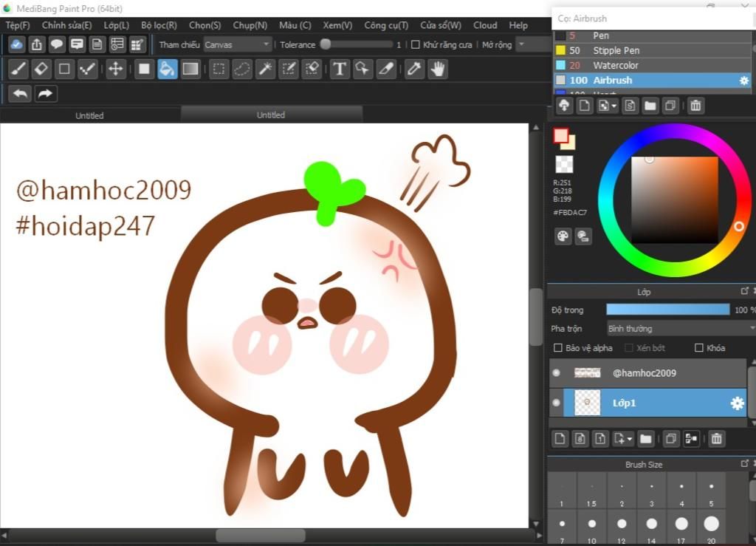The height and width of the screenshot is (546, 756).
Task: Choose the Move tool
Action: click(x=115, y=69)
